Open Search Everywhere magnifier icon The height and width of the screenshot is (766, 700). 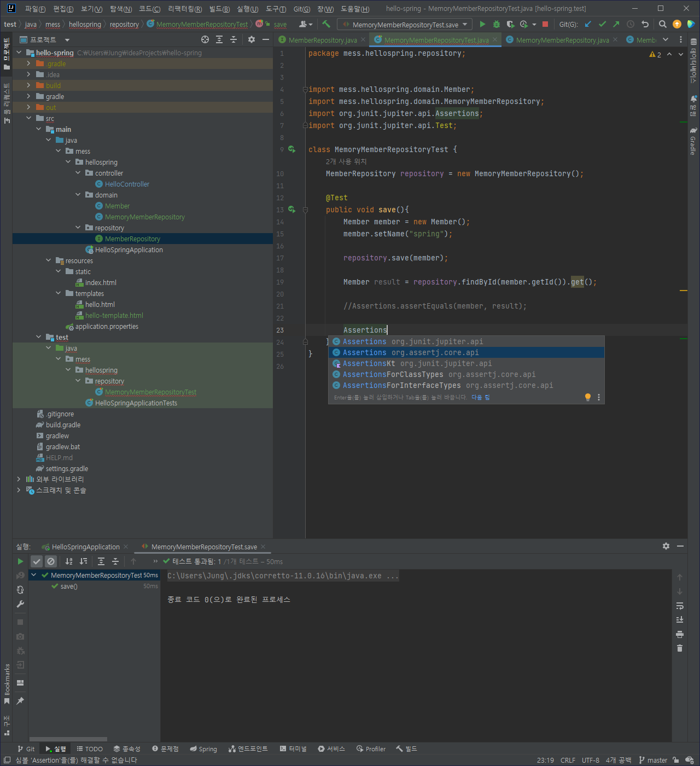click(x=662, y=24)
